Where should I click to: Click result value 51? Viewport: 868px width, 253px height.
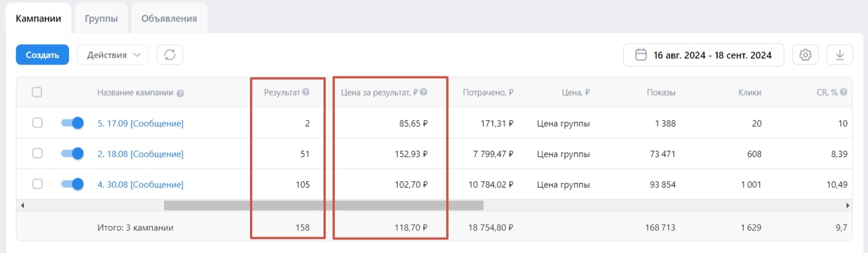[305, 154]
